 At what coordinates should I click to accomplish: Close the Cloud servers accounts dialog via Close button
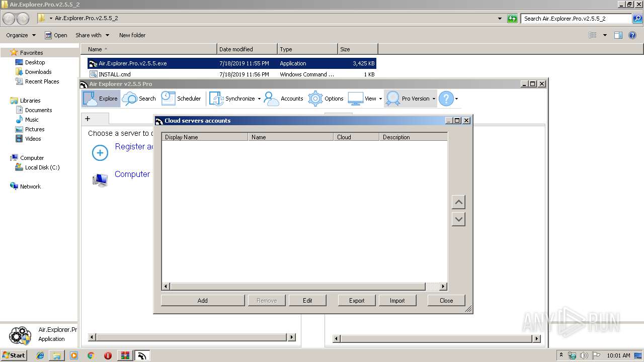446,300
